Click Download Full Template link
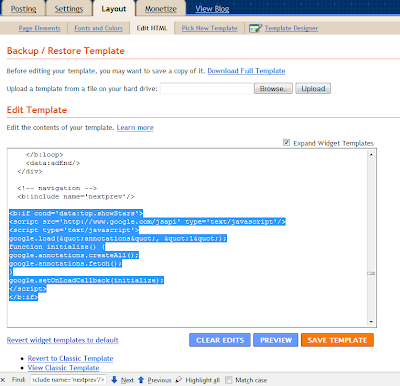This screenshot has width=400, height=386. (246, 71)
